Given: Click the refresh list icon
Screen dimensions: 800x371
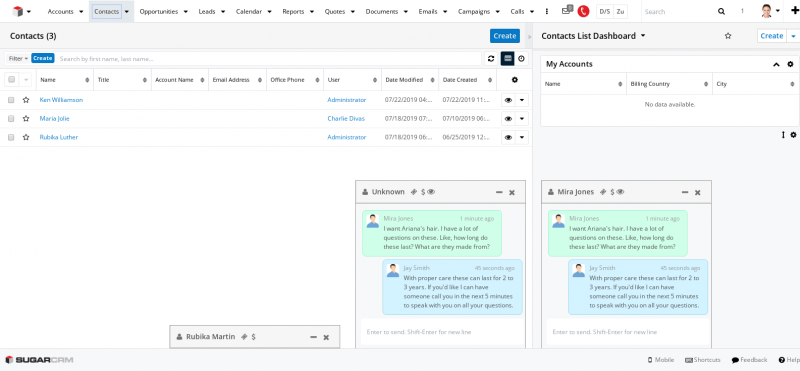Looking at the screenshot, I should pyautogui.click(x=491, y=59).
